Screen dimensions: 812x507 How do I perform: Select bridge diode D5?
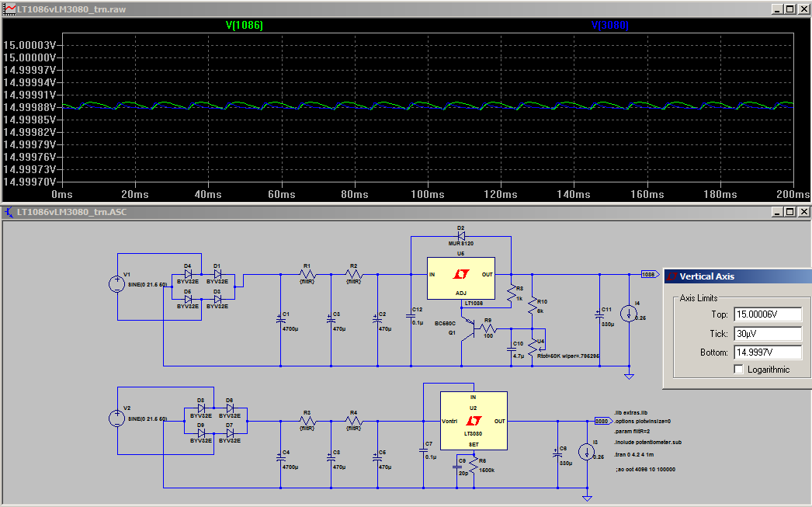[188, 299]
